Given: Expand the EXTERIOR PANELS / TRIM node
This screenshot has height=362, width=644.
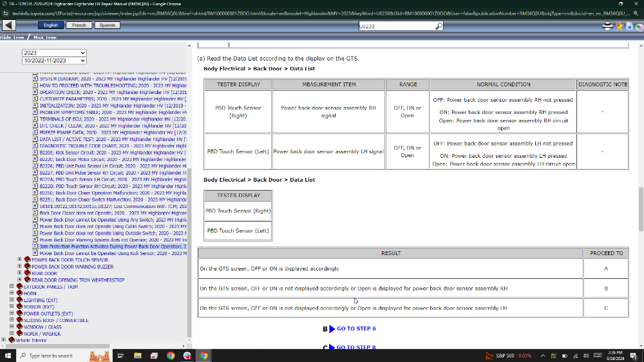Looking at the screenshot, I should point(11,287).
